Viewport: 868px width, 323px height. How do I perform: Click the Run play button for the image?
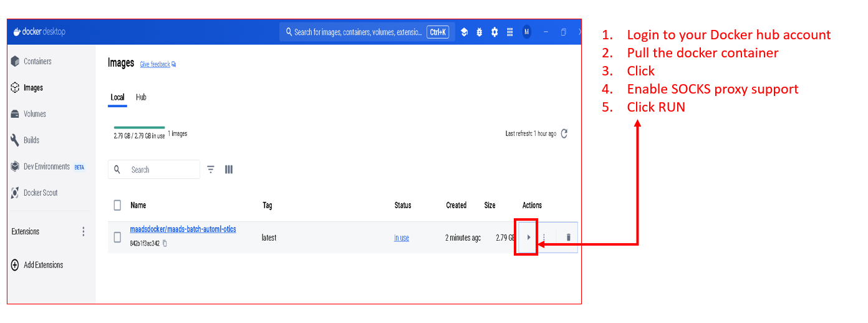point(529,238)
